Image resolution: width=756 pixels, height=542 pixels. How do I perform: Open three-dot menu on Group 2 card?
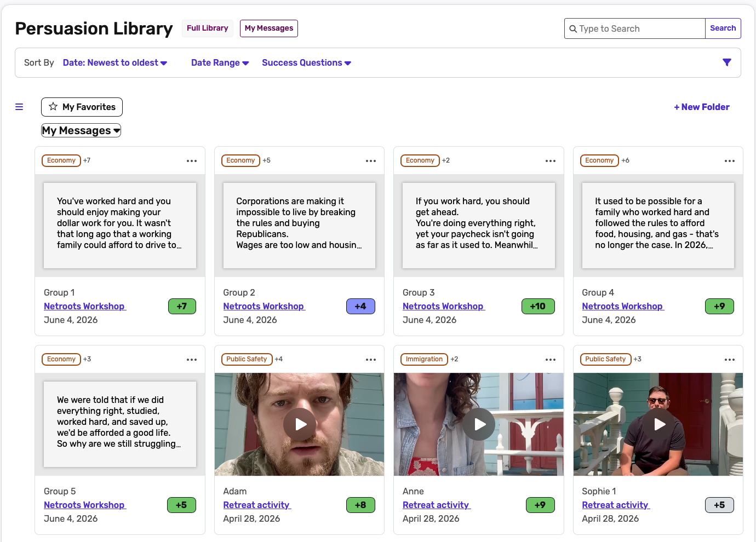point(371,161)
